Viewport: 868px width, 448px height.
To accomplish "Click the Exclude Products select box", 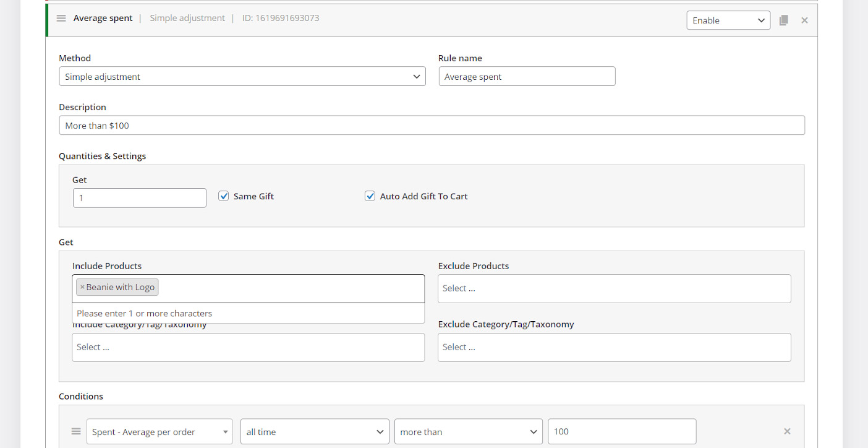I will [x=614, y=288].
